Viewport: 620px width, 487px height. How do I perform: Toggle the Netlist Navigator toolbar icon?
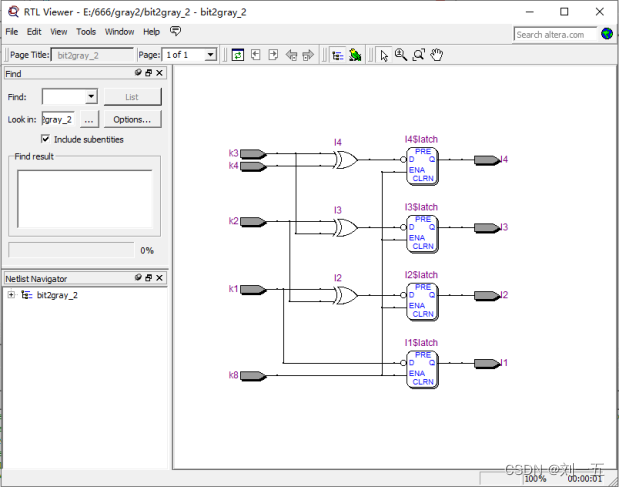[337, 55]
